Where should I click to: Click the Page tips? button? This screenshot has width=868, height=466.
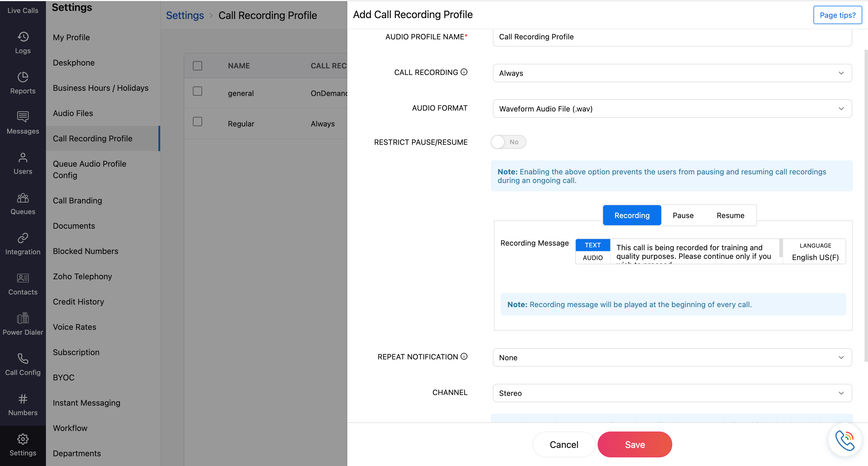[x=837, y=15]
